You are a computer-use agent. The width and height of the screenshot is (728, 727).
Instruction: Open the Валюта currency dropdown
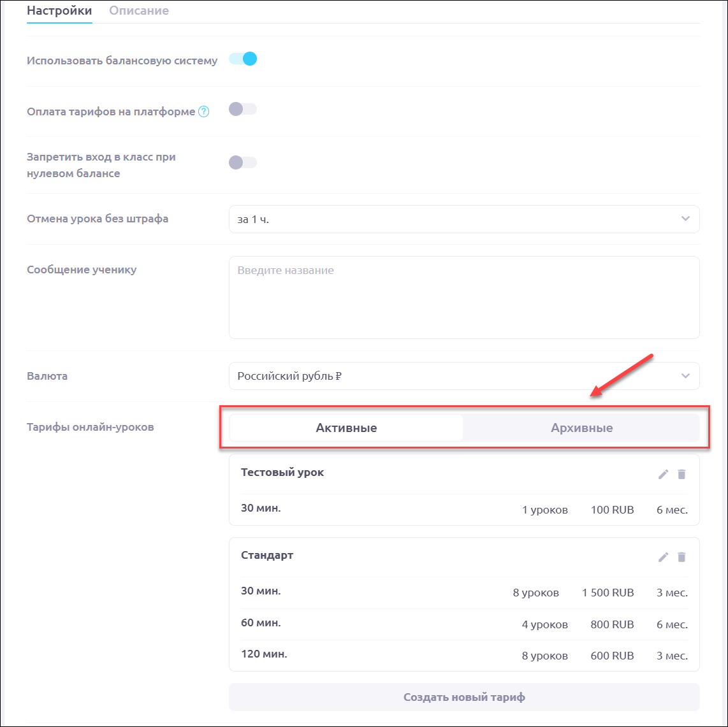point(463,376)
